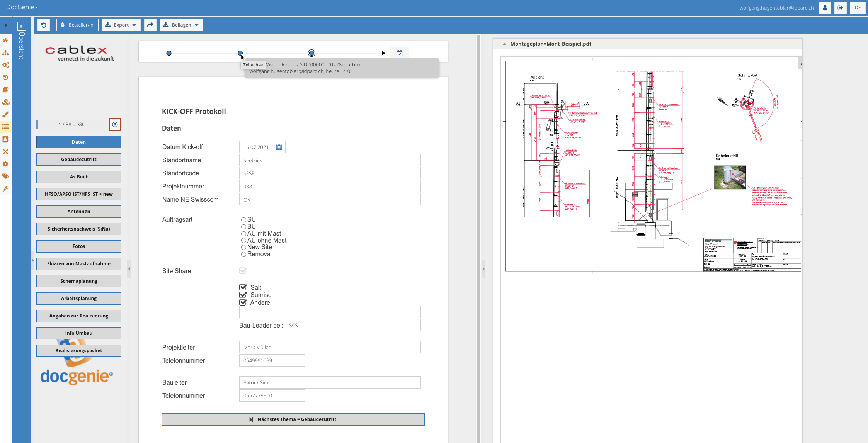Open the calendar icon beside timeline
Image resolution: width=868 pixels, height=443 pixels.
click(399, 53)
